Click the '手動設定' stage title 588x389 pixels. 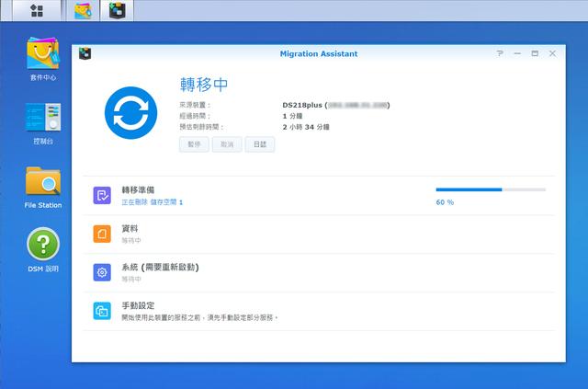coord(138,305)
